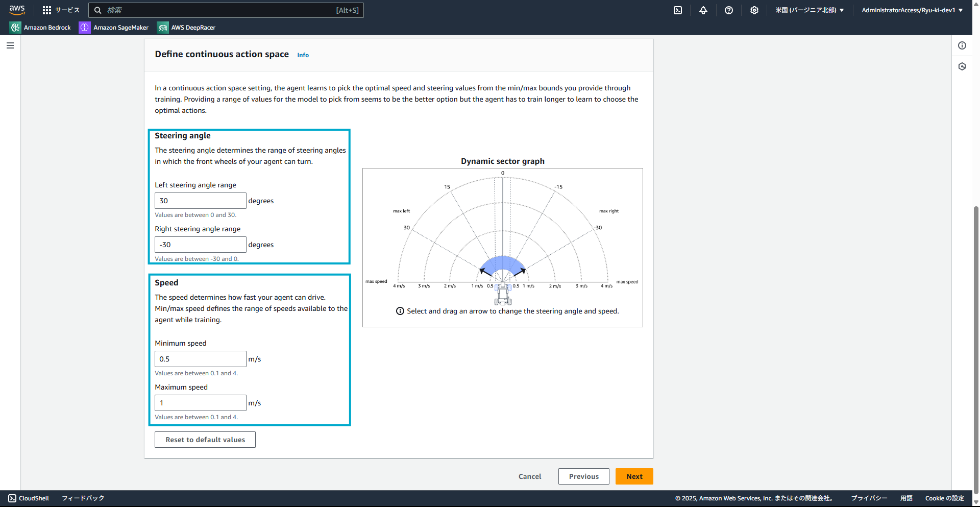The image size is (980, 507).
Task: Open the services grid menu icon
Action: 47,10
